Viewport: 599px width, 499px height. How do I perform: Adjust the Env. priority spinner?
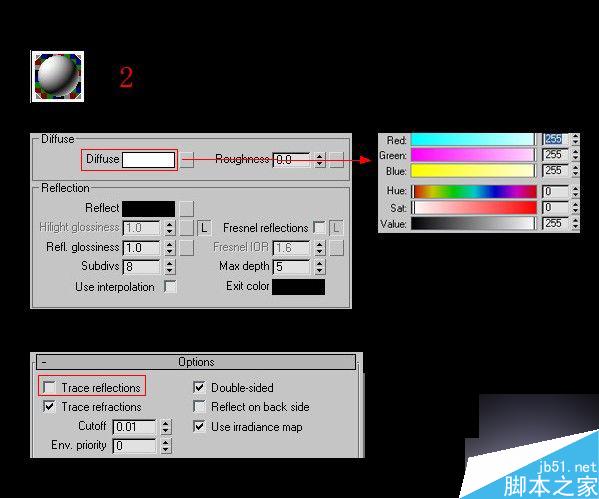[x=166, y=446]
